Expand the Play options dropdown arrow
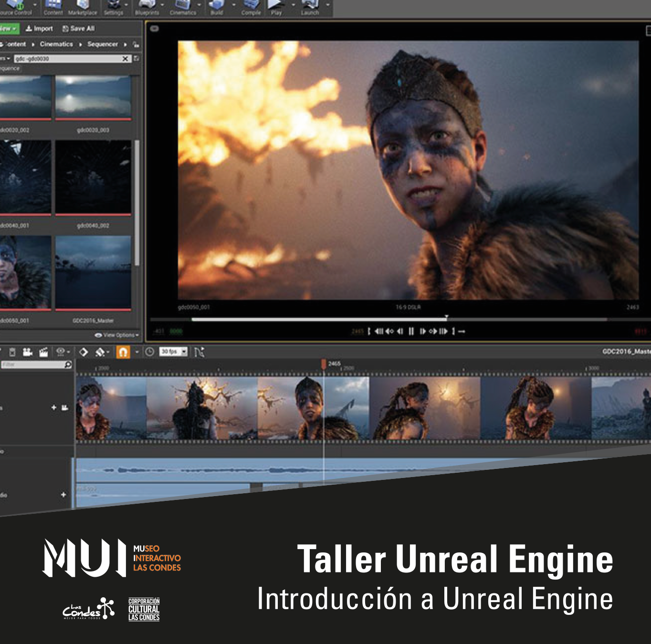The width and height of the screenshot is (651, 644). [293, 5]
